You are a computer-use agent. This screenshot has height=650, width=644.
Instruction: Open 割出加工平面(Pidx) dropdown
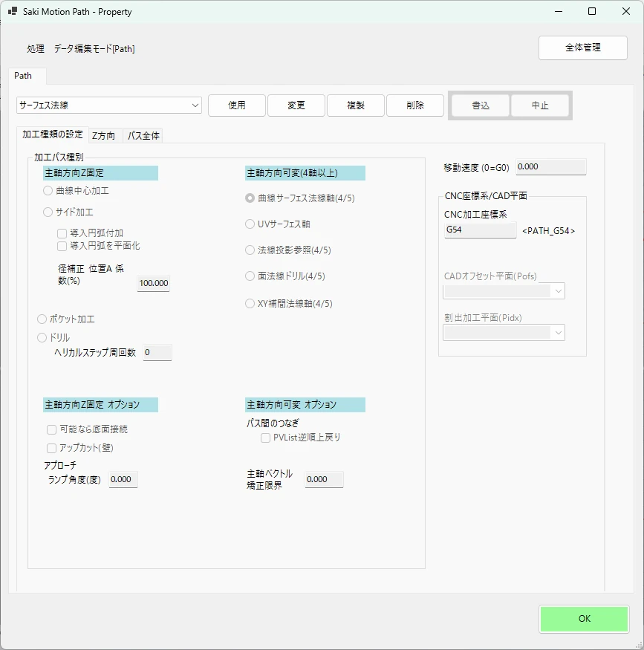pos(504,333)
